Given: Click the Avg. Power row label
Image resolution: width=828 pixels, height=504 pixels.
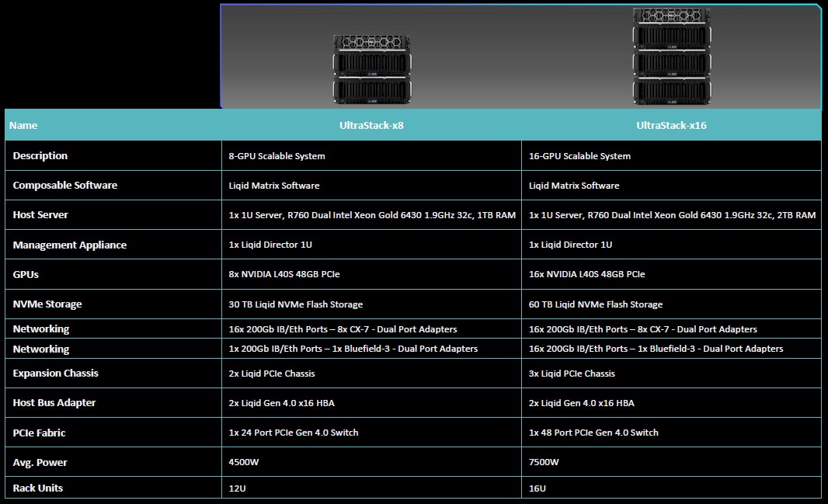Looking at the screenshot, I should coord(40,462).
